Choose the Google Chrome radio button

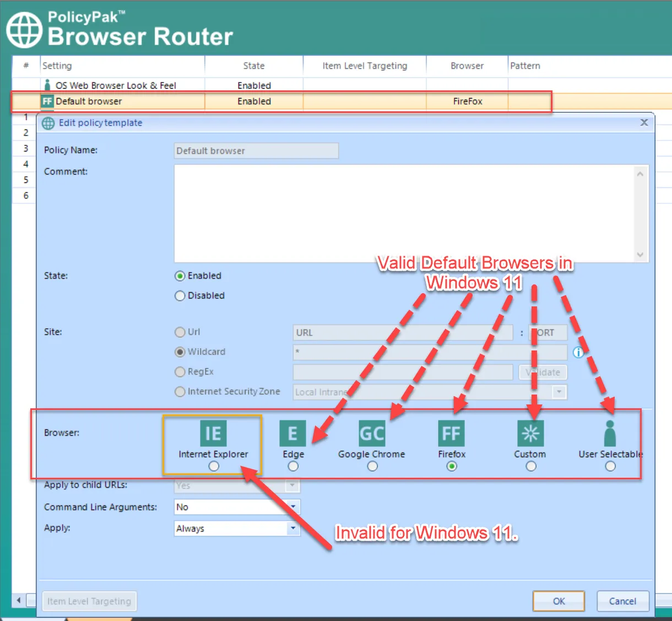click(372, 466)
